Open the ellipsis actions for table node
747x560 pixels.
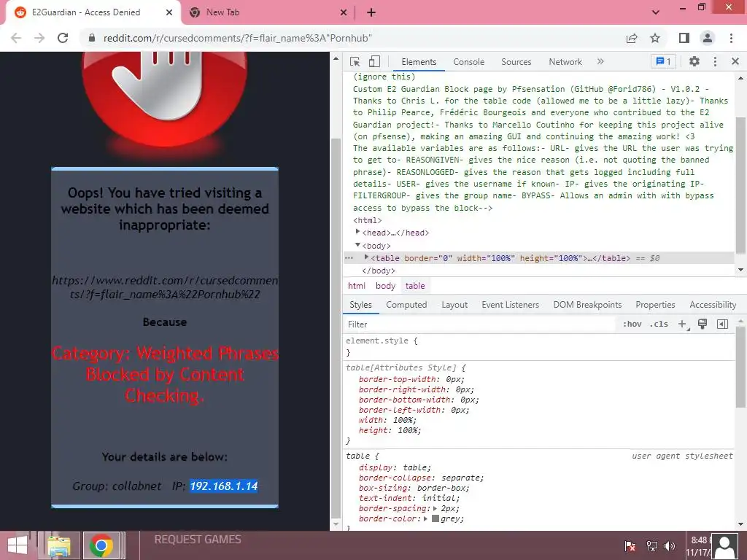click(349, 257)
